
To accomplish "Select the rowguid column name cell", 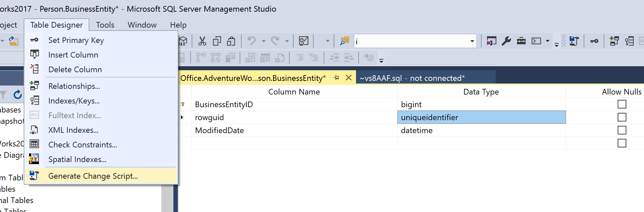I will (x=294, y=117).
